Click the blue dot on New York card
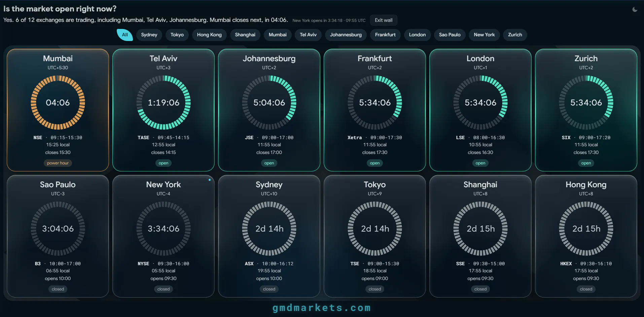This screenshot has width=644, height=317. coord(210,180)
